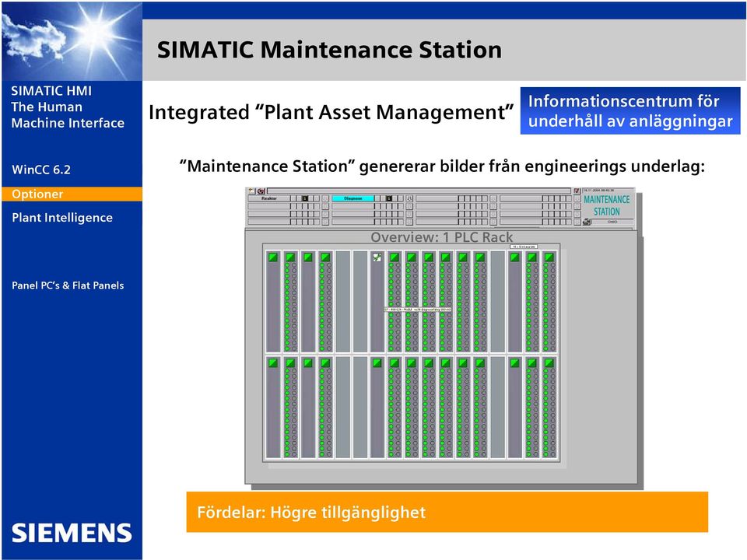This screenshot has width=747, height=560.
Task: Click status icon of last module, bottom rack row
Action: (x=549, y=363)
